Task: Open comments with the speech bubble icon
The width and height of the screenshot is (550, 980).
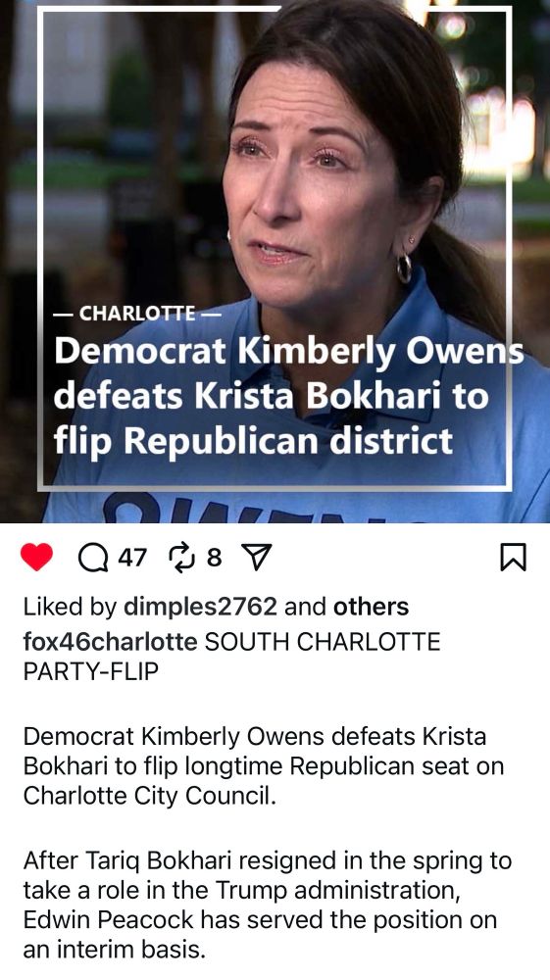Action: tap(92, 558)
